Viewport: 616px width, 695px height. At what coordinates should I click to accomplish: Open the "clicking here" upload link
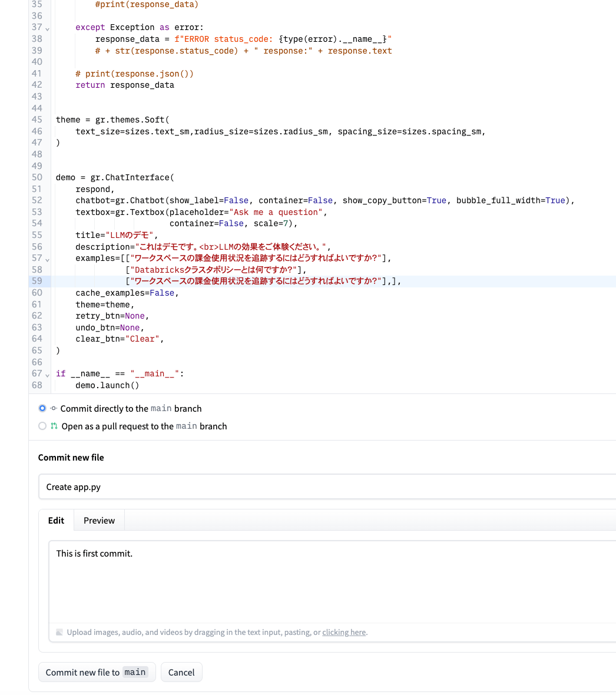click(344, 631)
